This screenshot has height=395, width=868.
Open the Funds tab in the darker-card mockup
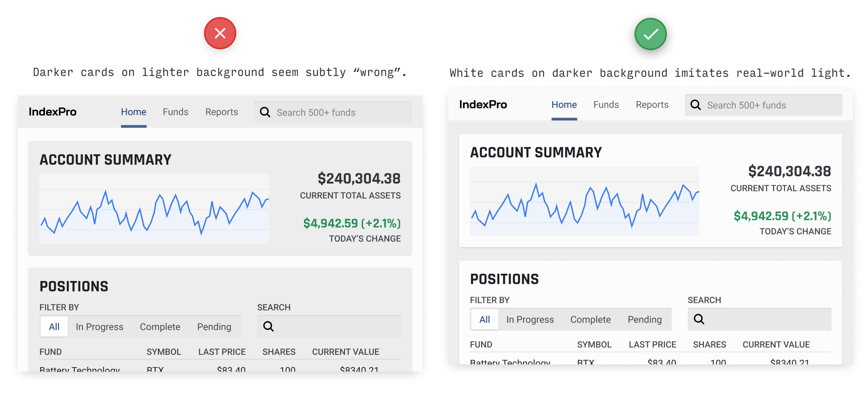176,112
